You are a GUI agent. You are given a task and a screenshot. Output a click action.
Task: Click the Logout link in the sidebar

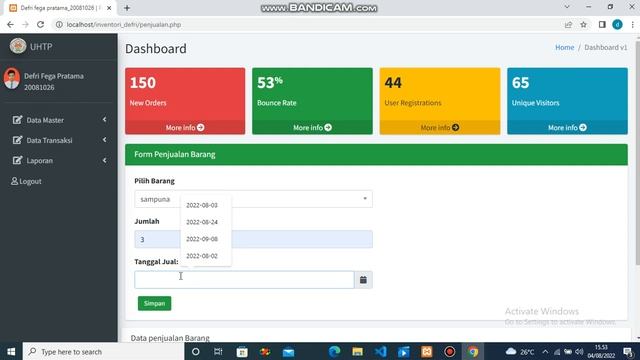point(27,181)
